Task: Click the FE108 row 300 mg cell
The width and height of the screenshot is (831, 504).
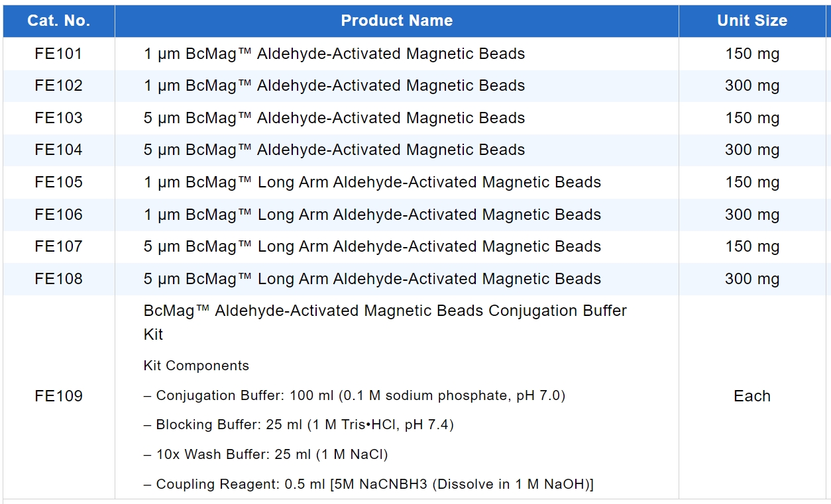Action: 751,279
